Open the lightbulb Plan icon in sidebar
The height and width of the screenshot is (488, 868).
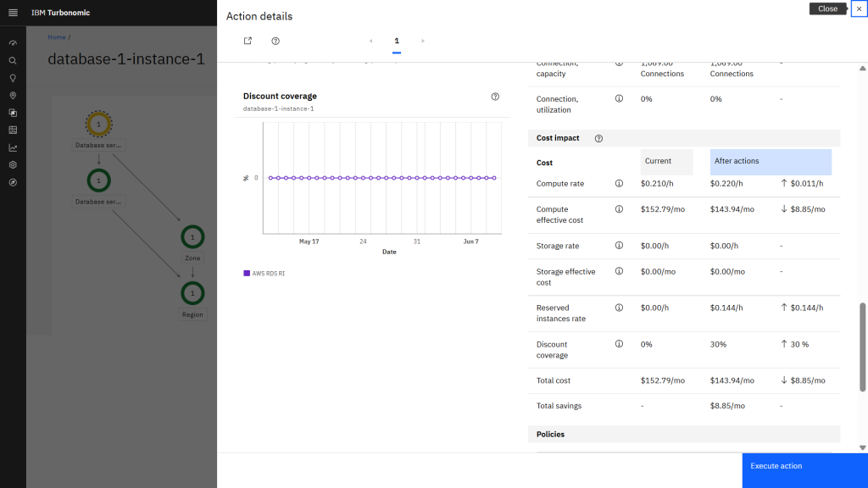pos(13,78)
